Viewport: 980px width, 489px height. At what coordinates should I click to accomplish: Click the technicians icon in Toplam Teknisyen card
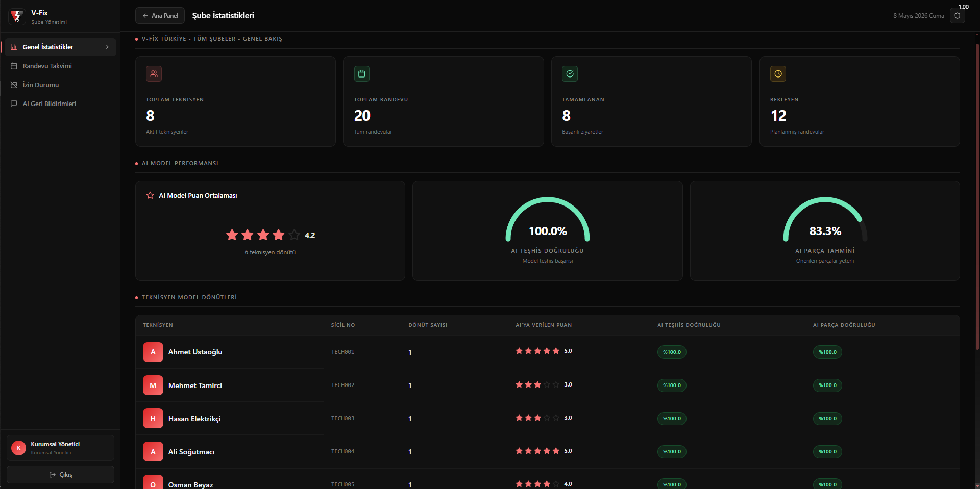(x=154, y=74)
